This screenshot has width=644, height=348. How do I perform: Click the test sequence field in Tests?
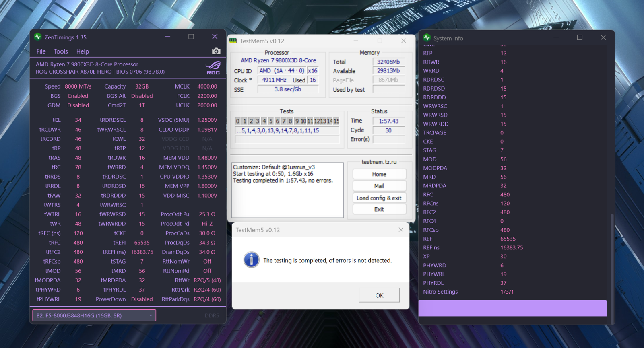287,130
